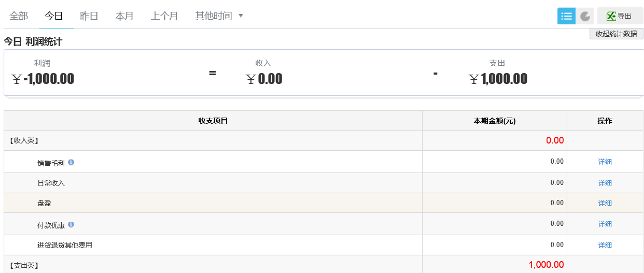
Task: Switch to the 本月 tab
Action: pos(124,16)
